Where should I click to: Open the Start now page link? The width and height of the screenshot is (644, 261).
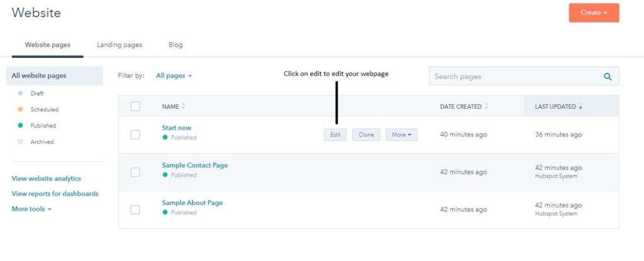(x=177, y=128)
